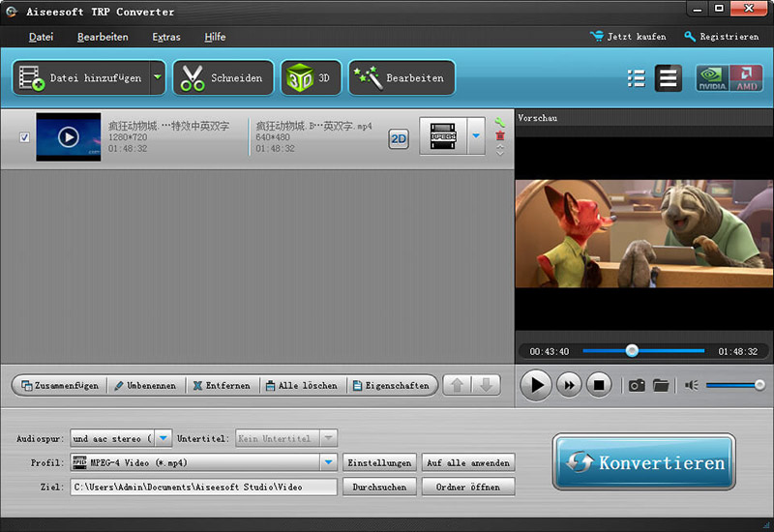This screenshot has height=532, width=774.
Task: Click the Aiseesoft app logo icon
Action: (12, 11)
